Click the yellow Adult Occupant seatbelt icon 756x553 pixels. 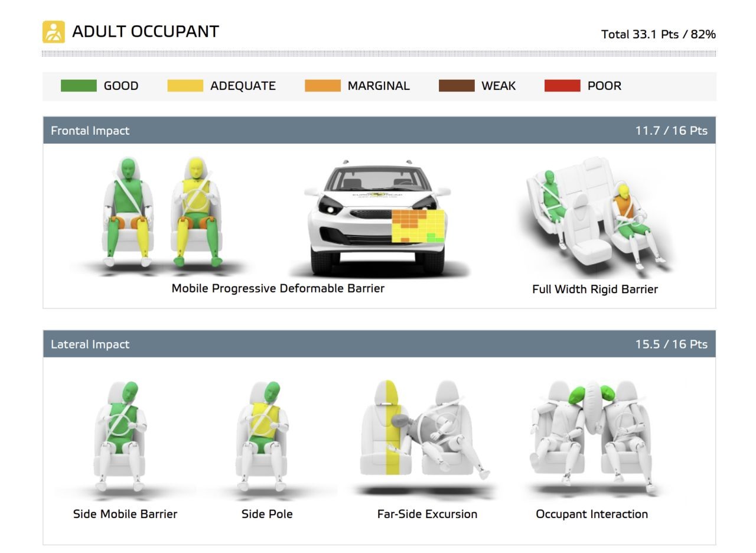pyautogui.click(x=54, y=32)
